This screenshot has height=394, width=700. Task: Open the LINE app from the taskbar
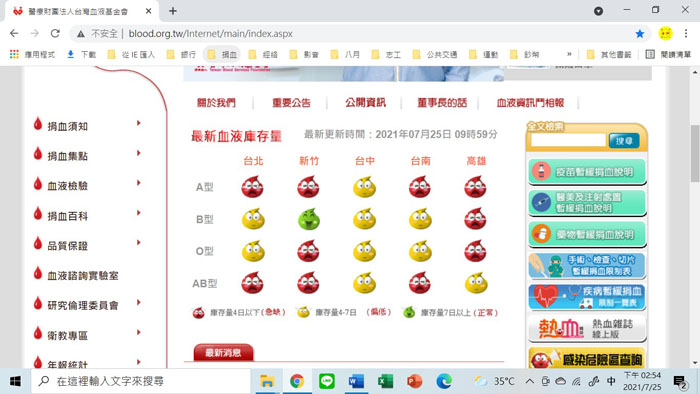327,381
